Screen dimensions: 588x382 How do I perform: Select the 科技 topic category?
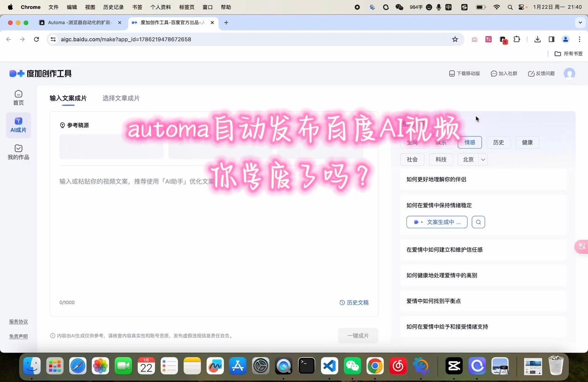(441, 160)
